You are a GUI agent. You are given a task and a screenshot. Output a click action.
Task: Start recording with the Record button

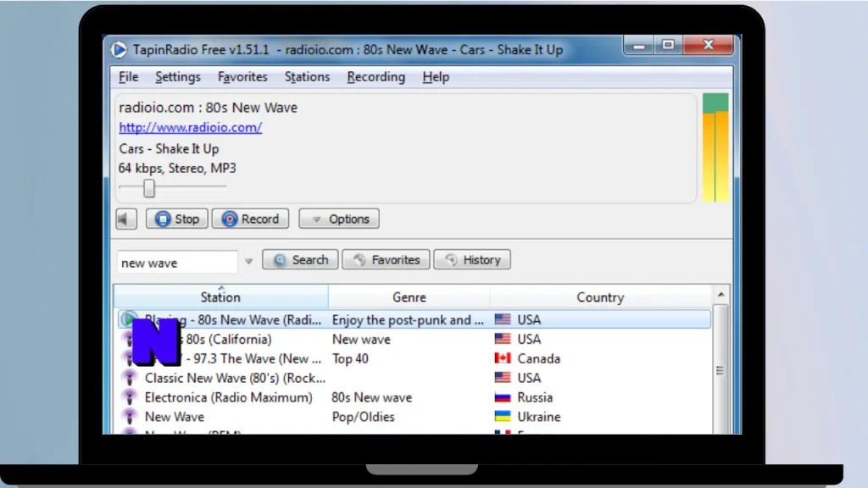coord(250,219)
